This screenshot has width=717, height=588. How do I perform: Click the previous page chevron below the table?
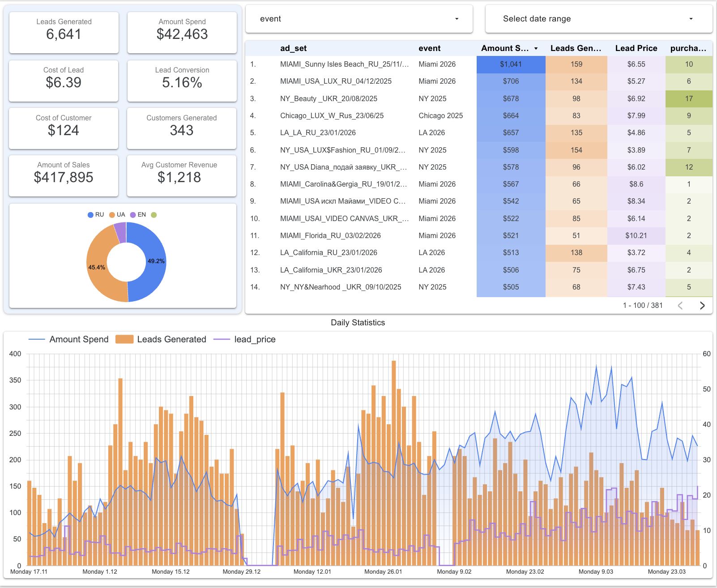pyautogui.click(x=680, y=305)
